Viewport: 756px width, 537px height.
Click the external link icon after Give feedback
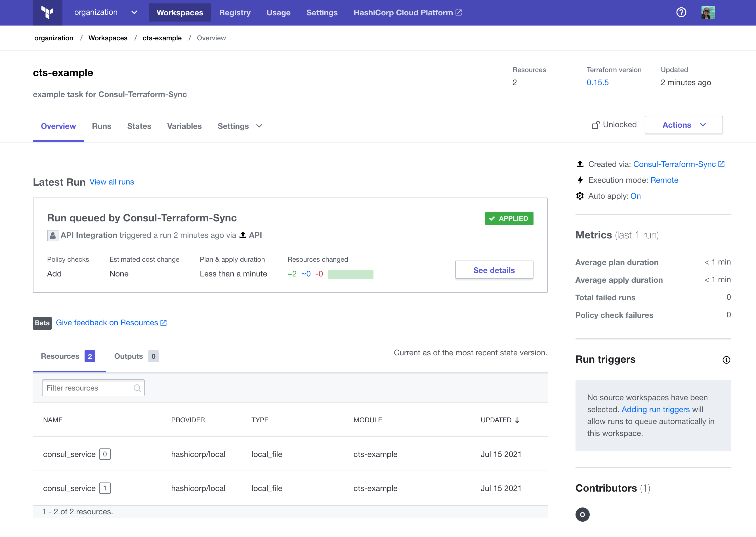click(163, 323)
